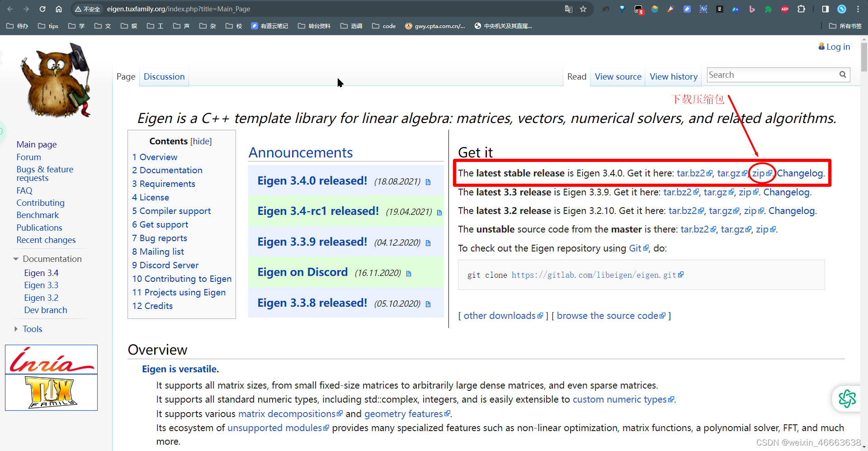Viewport: 868px width, 451px height.
Task: Click the green puzzle-piece extension icon
Action: click(769, 9)
